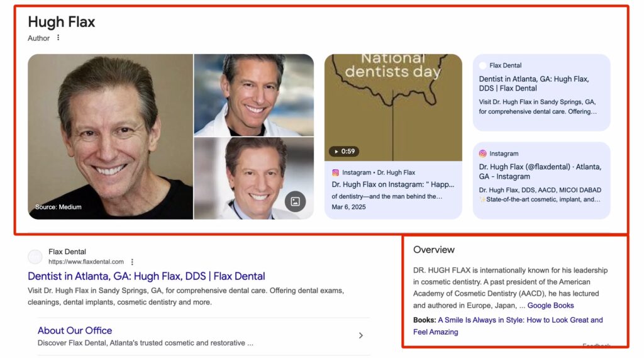This screenshot has width=644, height=358.
Task: Open the About Our Office sitelink
Action: click(x=75, y=330)
